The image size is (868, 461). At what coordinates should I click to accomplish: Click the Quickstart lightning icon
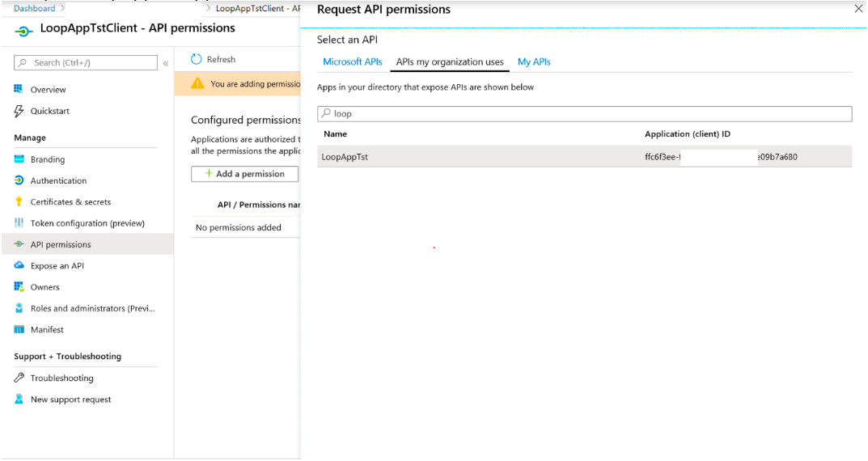tap(19, 111)
